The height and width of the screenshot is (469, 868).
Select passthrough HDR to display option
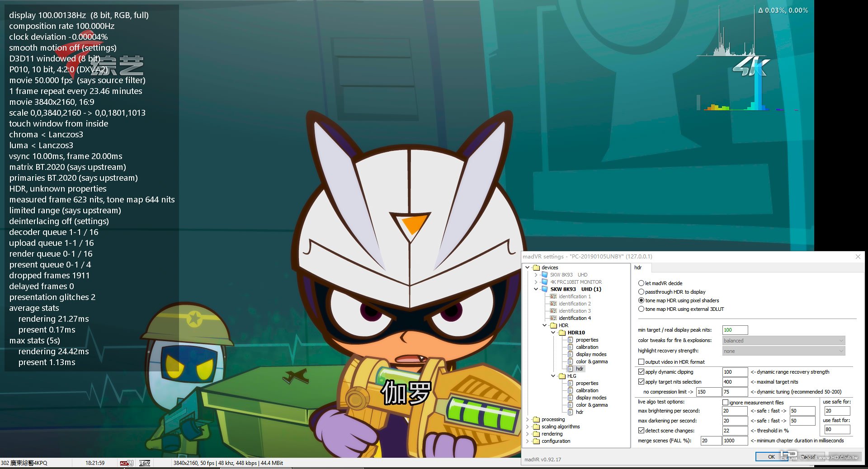[x=641, y=292]
